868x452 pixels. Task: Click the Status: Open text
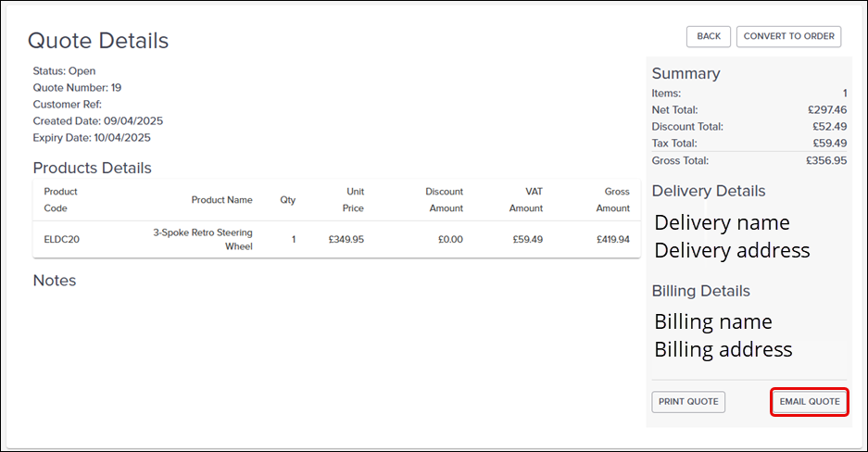pos(64,70)
